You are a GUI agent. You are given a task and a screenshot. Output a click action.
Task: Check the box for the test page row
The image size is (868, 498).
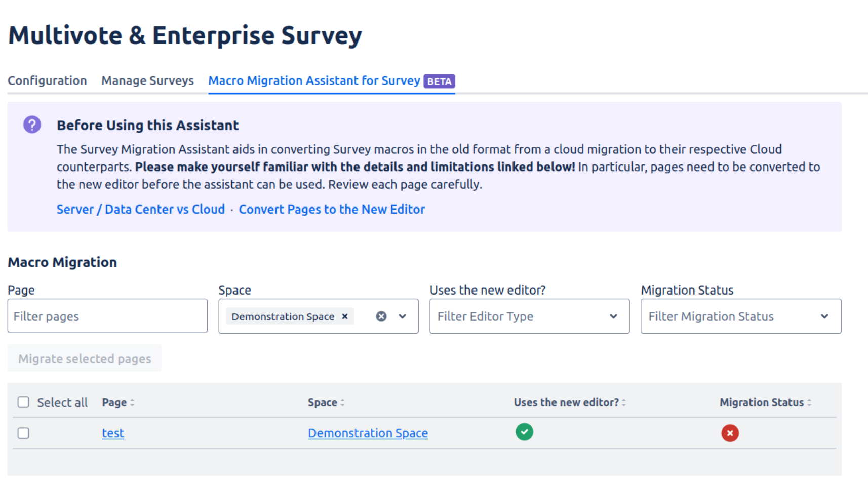pos(23,433)
